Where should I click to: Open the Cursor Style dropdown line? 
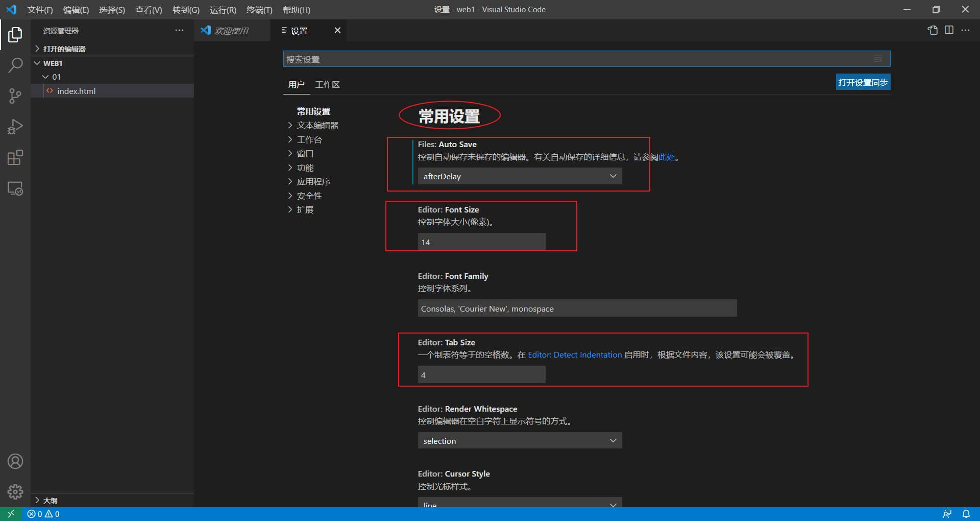click(x=520, y=503)
